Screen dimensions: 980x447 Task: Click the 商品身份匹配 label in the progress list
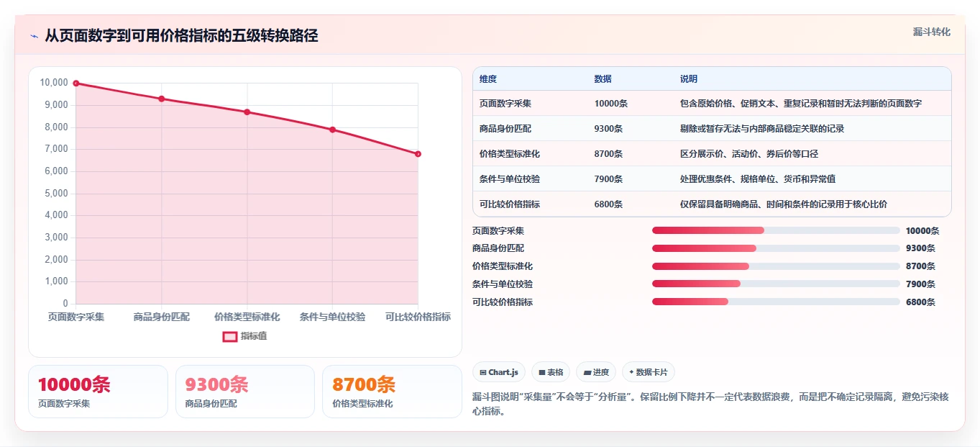click(498, 248)
